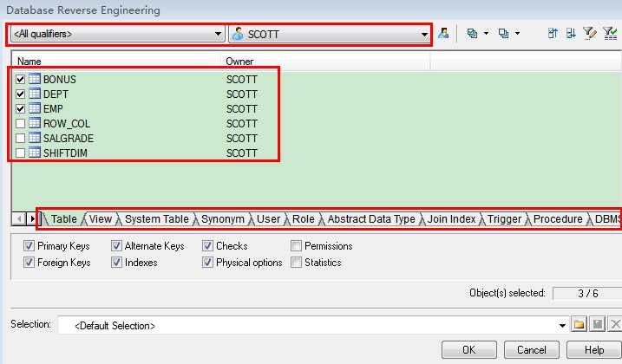Enable the Permissions checkbox
The image size is (622, 364).
click(296, 246)
